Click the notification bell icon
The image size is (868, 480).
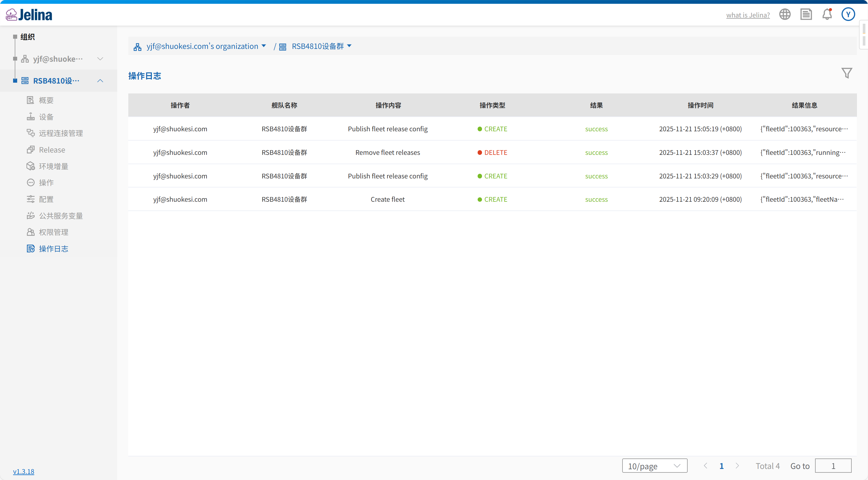point(827,15)
